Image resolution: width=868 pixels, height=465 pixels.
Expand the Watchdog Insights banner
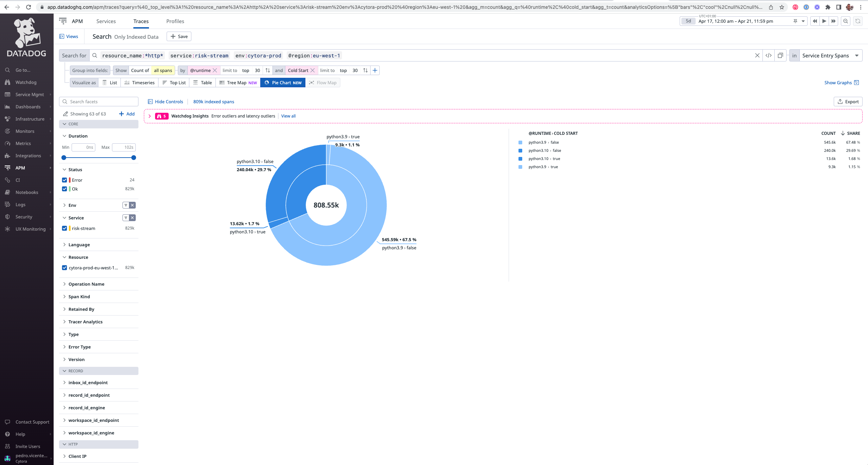pos(150,116)
